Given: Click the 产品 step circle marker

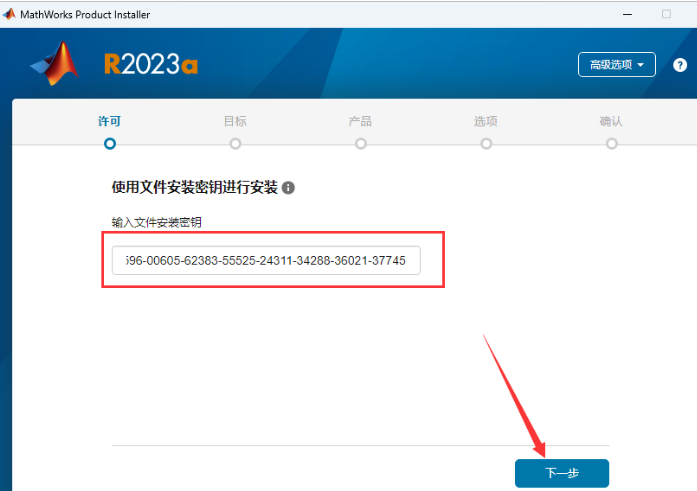Looking at the screenshot, I should point(361,144).
